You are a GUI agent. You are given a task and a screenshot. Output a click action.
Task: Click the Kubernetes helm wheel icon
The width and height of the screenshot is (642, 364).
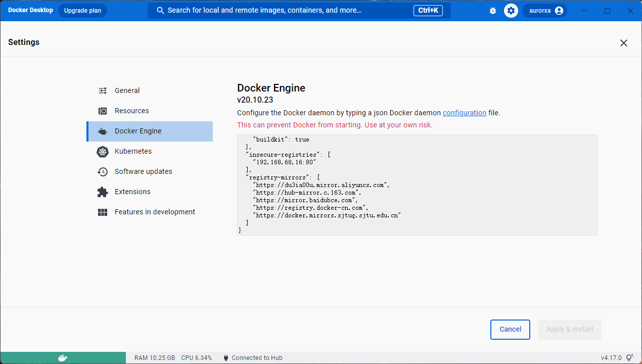103,151
